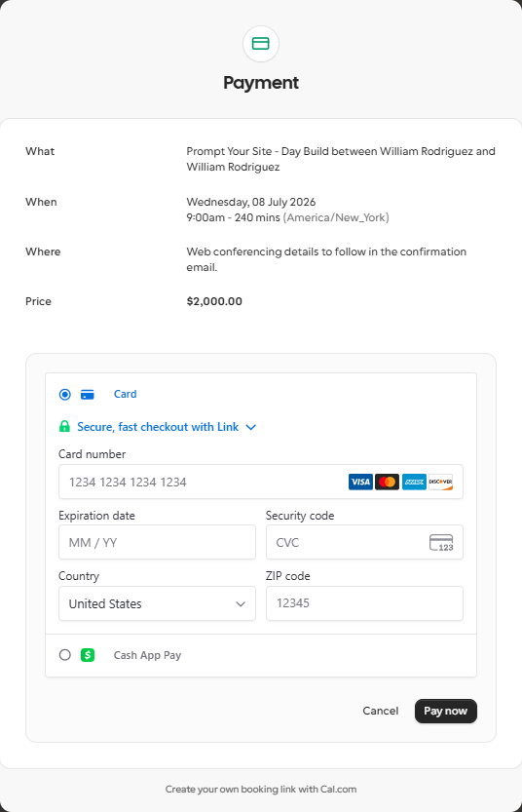Image resolution: width=522 pixels, height=812 pixels.
Task: Click the price $2,000.00
Action: click(x=214, y=301)
